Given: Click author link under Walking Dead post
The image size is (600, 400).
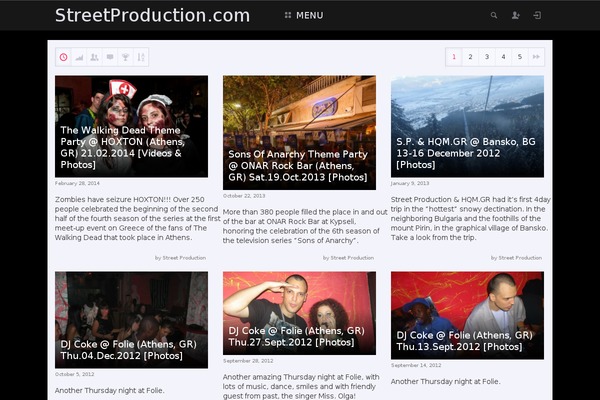Looking at the screenshot, I should coord(184,258).
